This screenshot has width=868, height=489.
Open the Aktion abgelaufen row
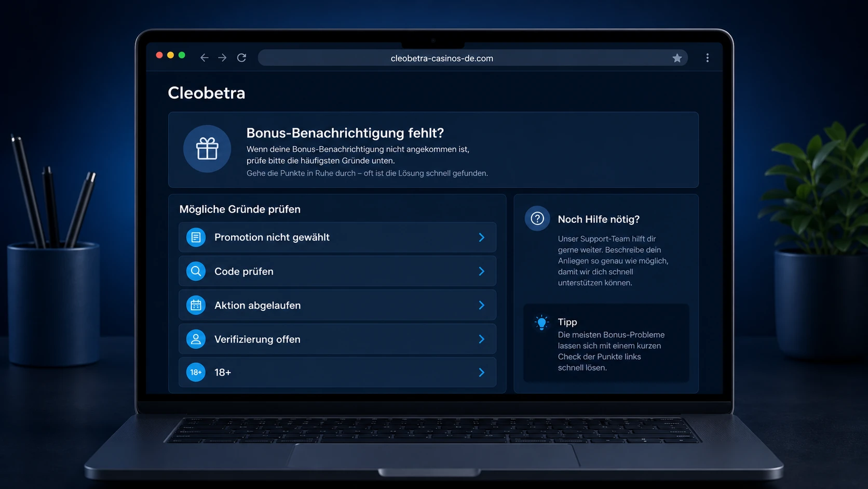click(x=337, y=305)
